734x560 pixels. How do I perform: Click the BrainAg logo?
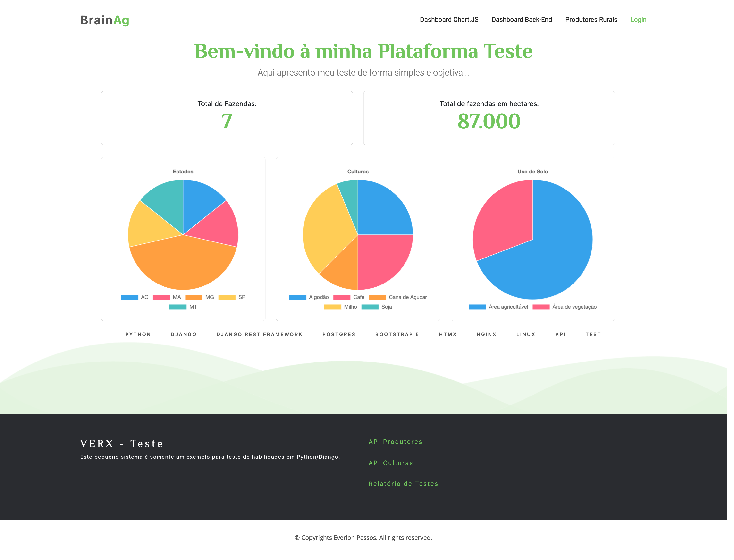pos(104,20)
